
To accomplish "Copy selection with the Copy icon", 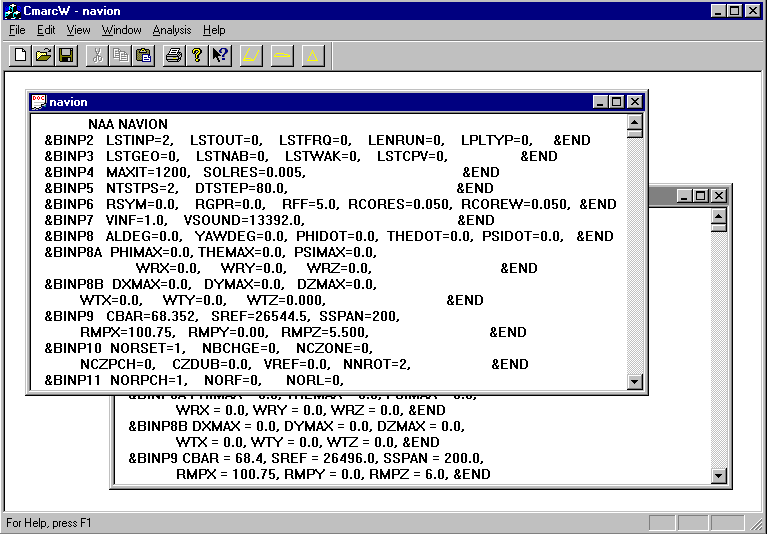I will pos(120,55).
